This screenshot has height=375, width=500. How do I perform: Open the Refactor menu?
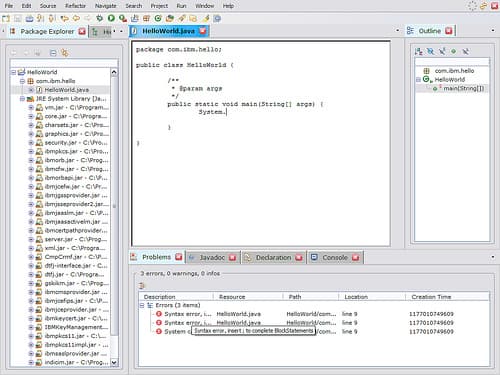pyautogui.click(x=75, y=6)
